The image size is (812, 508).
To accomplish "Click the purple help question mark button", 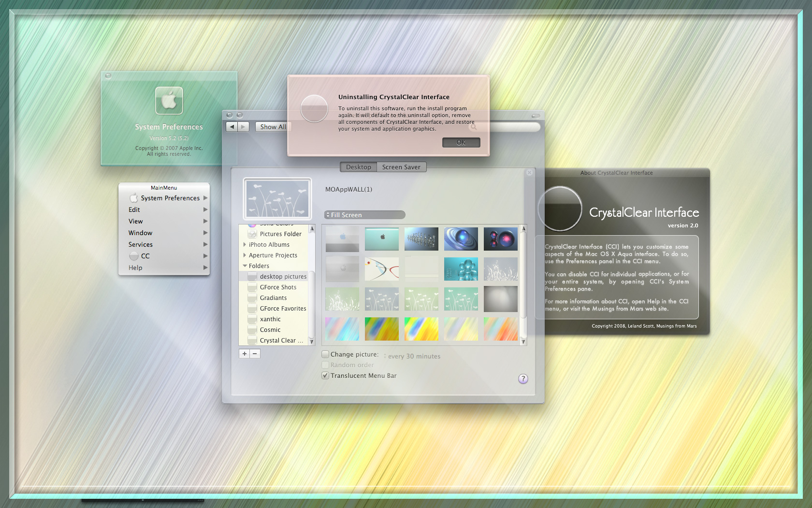I will coord(523,379).
